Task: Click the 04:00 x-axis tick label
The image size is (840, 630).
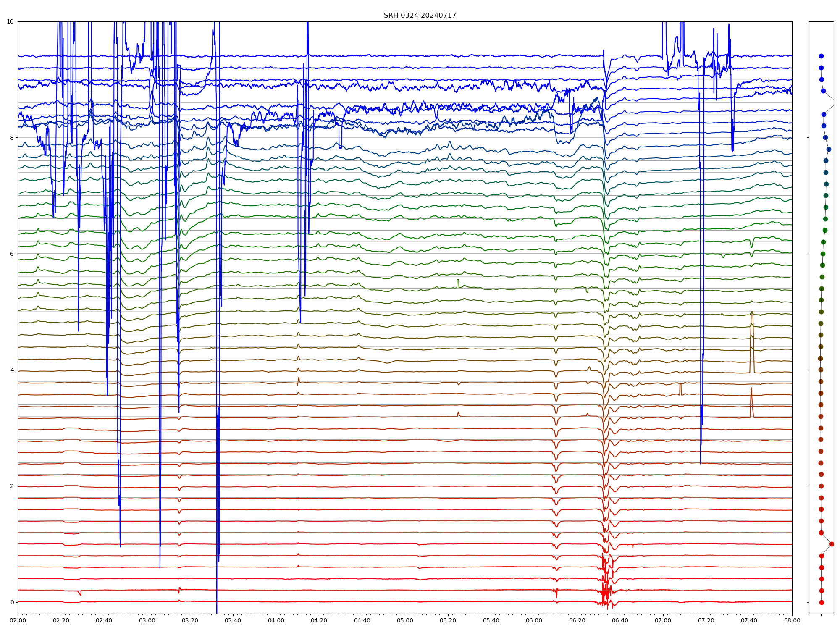Action: tap(276, 620)
